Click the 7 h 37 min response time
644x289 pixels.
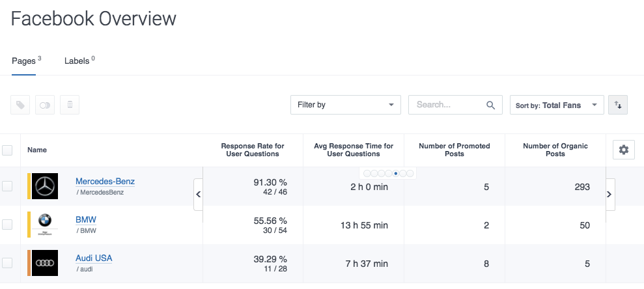367,264
